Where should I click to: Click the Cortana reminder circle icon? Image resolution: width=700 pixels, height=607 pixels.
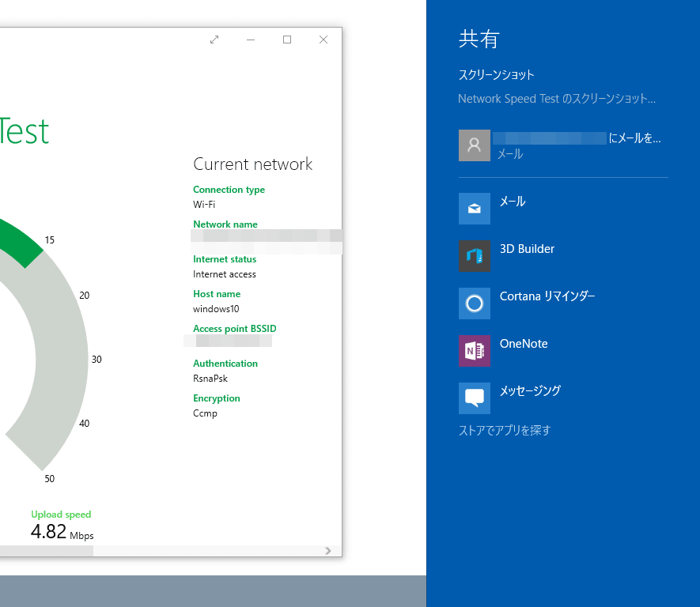click(x=474, y=303)
